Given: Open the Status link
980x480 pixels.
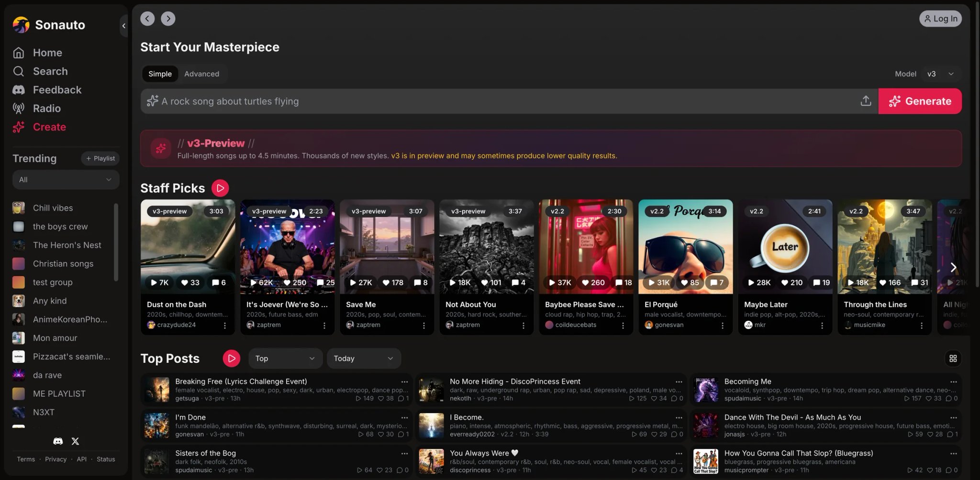Looking at the screenshot, I should pos(106,459).
